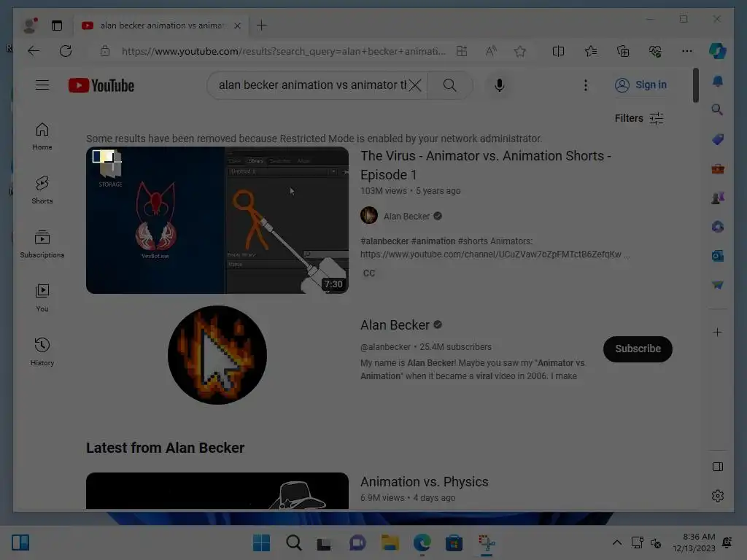The width and height of the screenshot is (747, 560).
Task: Go back with the browser back arrow
Action: click(34, 51)
